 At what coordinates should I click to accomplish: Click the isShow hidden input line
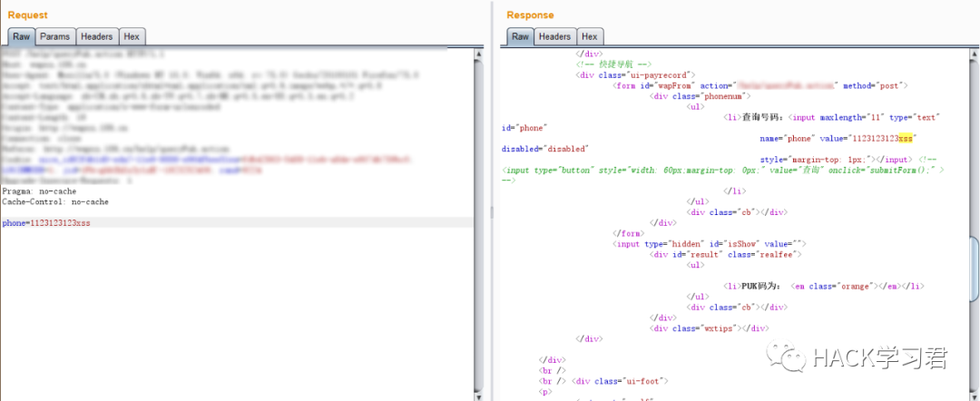pyautogui.click(x=710, y=244)
